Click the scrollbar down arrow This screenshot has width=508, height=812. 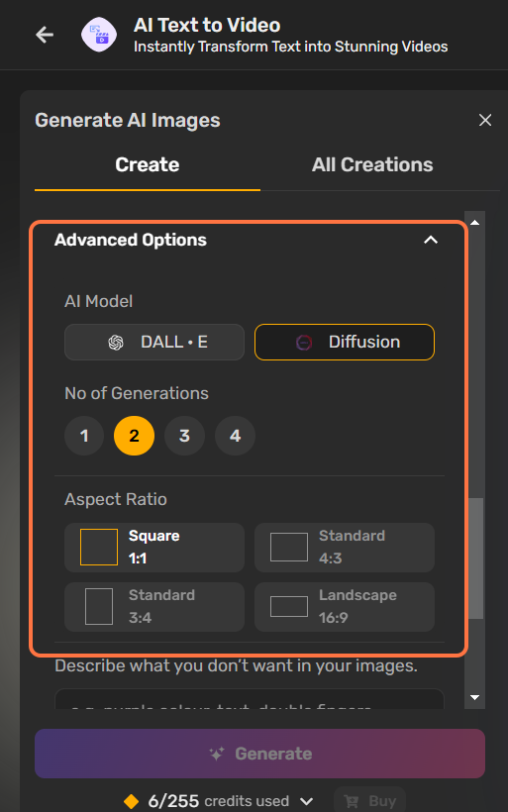point(475,697)
